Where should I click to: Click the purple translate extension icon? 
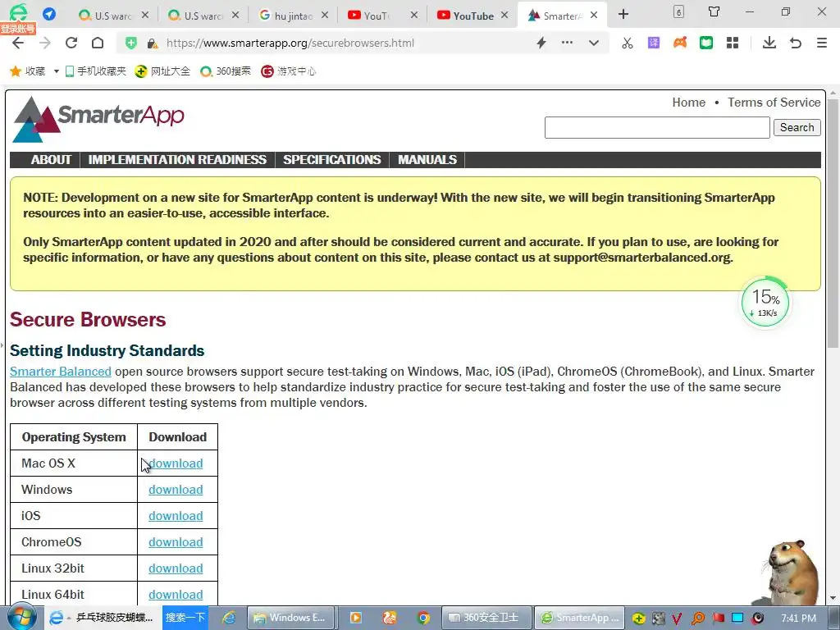click(654, 43)
